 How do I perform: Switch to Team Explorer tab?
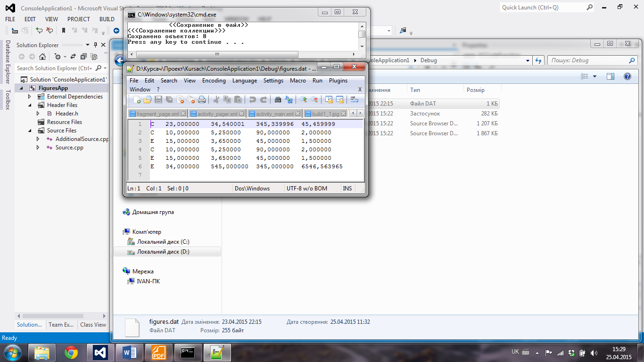point(61,325)
